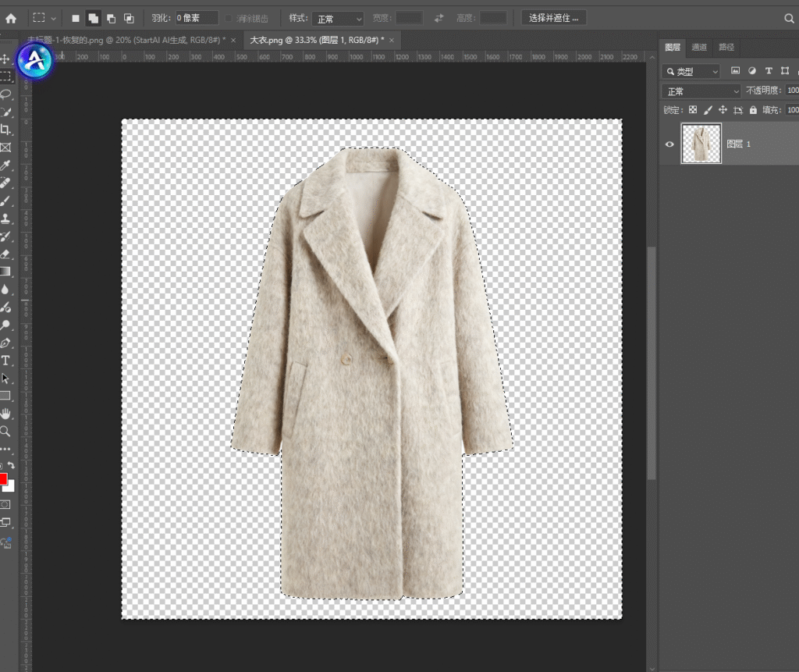799x672 pixels.
Task: Click the 选择并遮住 button
Action: tap(553, 18)
